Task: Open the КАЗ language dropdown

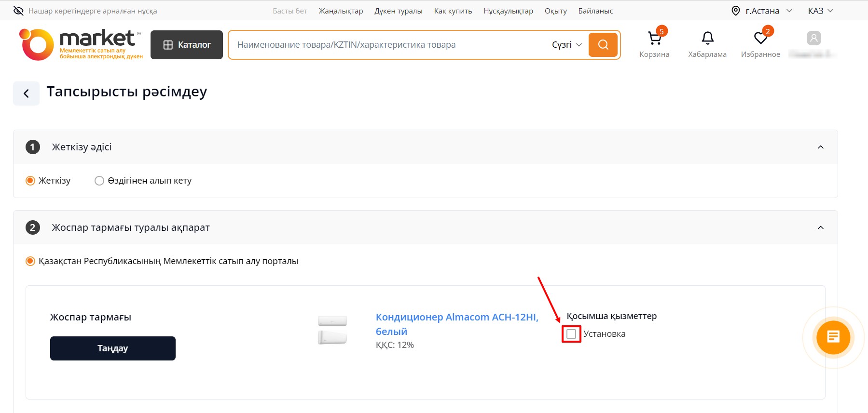Action: 820,11
